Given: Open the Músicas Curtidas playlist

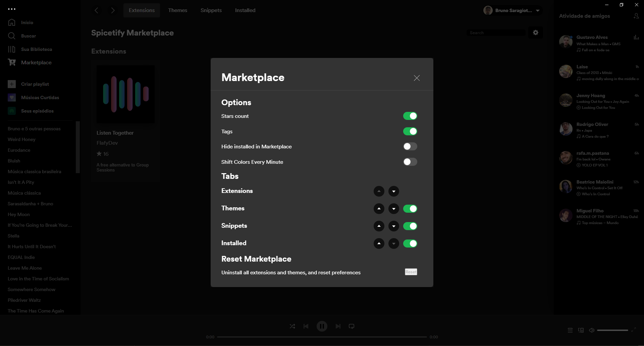Looking at the screenshot, I should tap(40, 97).
